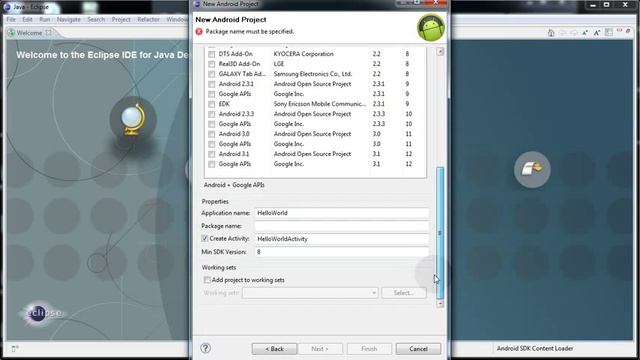This screenshot has height=360, width=640.
Task: Check the Real3D Add-On target checkbox
Action: click(211, 64)
